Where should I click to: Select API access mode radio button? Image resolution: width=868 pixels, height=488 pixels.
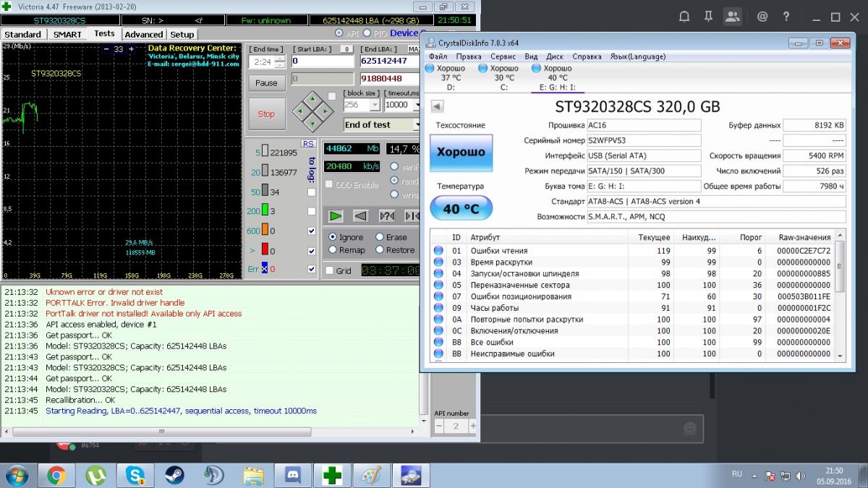[339, 33]
